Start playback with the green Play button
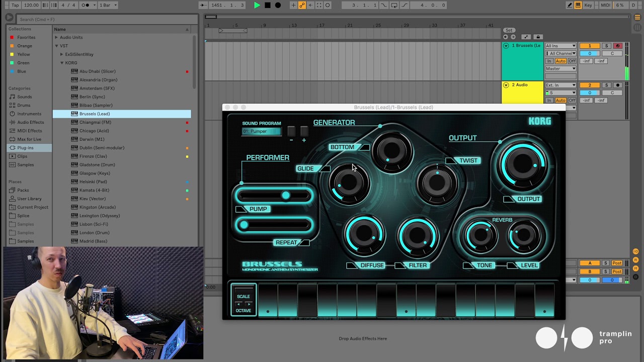The image size is (644, 362). point(257,5)
